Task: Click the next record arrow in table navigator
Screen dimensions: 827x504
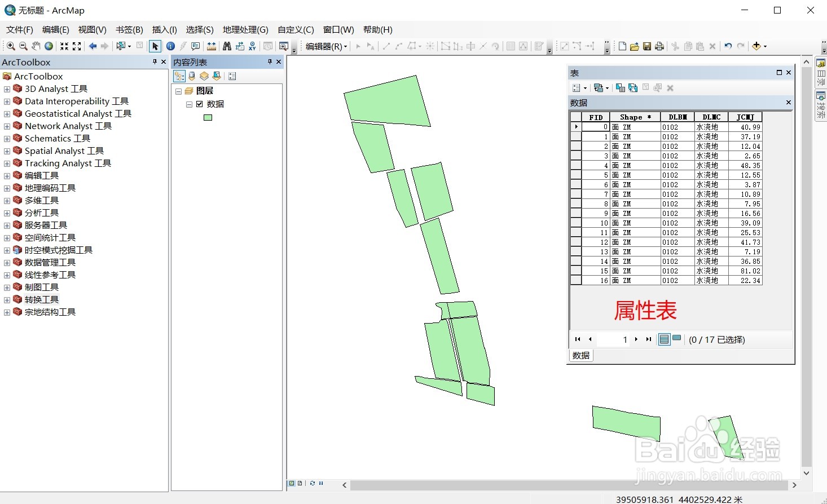Action: click(x=636, y=339)
